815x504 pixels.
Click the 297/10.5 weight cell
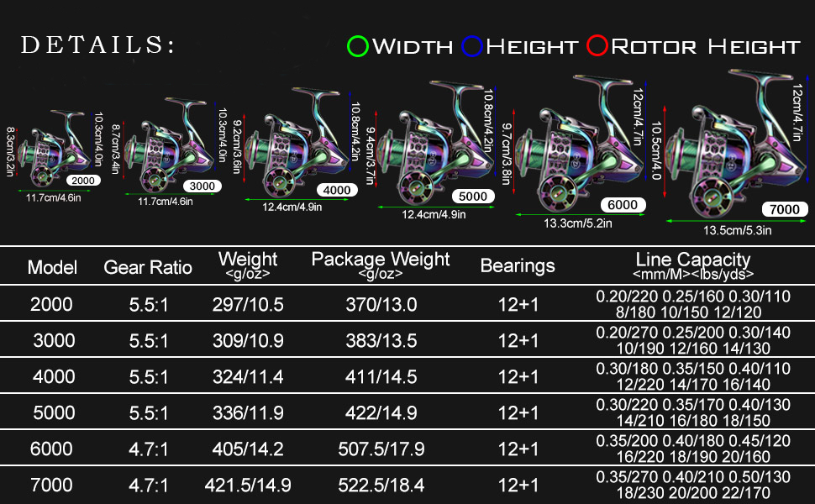click(x=248, y=304)
